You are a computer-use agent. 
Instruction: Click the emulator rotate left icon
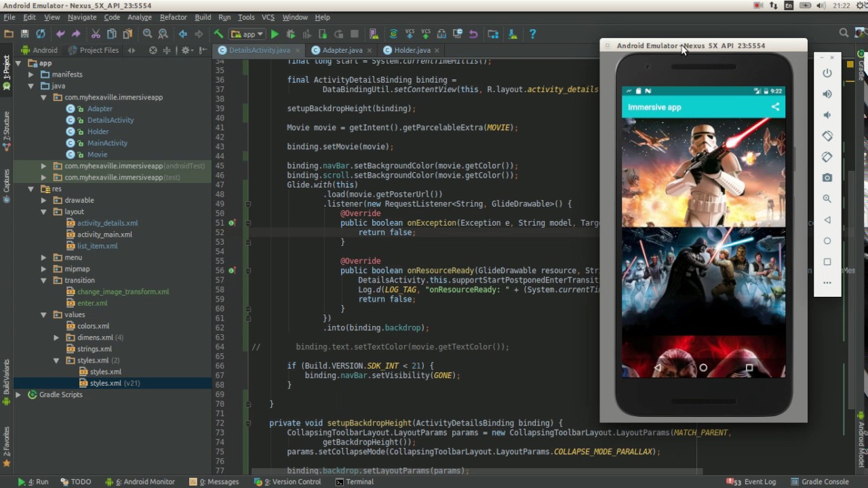point(827,136)
